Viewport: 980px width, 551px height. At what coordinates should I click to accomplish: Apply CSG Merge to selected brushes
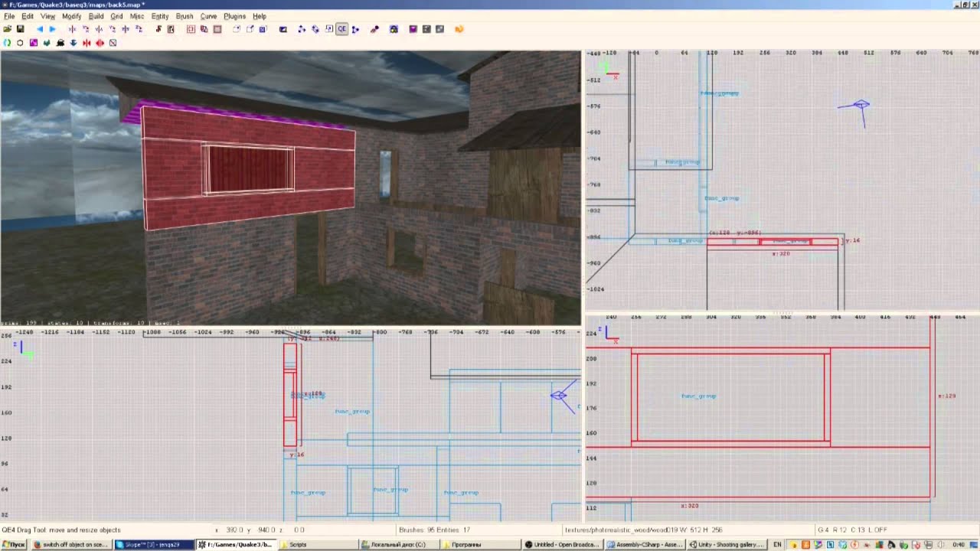click(204, 29)
